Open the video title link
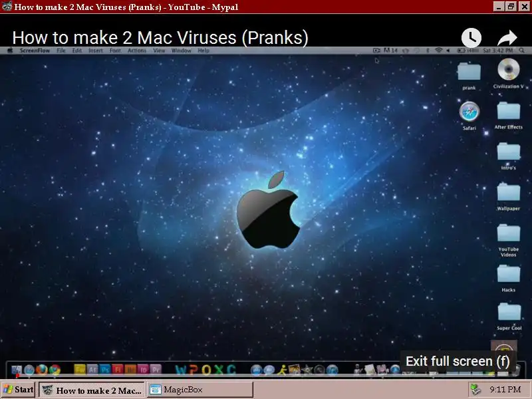532x399 pixels. click(x=160, y=37)
